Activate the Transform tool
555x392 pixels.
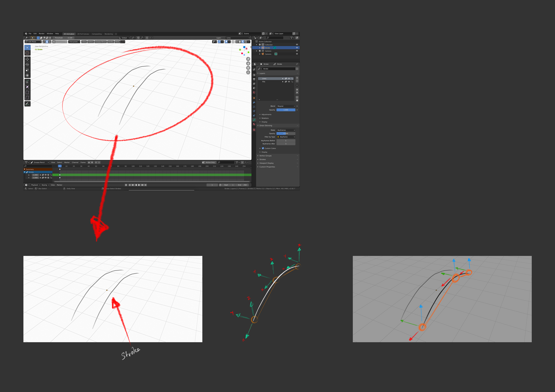click(27, 75)
